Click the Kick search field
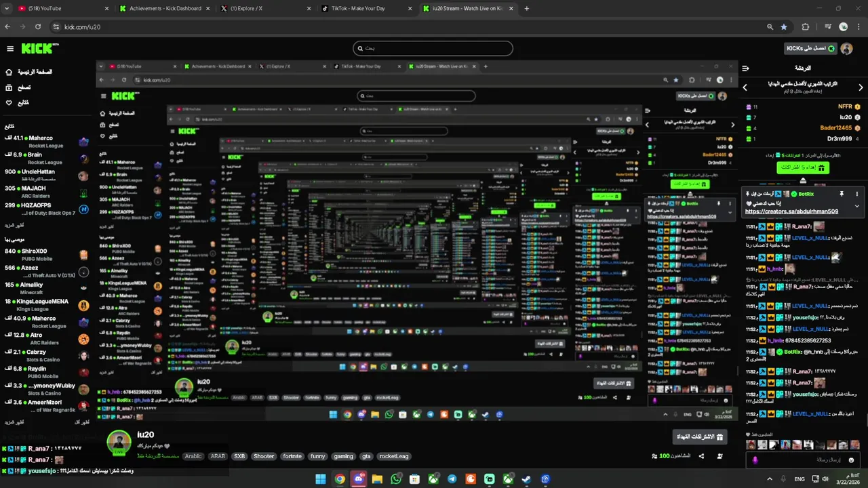Viewport: 868px width, 488px height. tap(433, 48)
